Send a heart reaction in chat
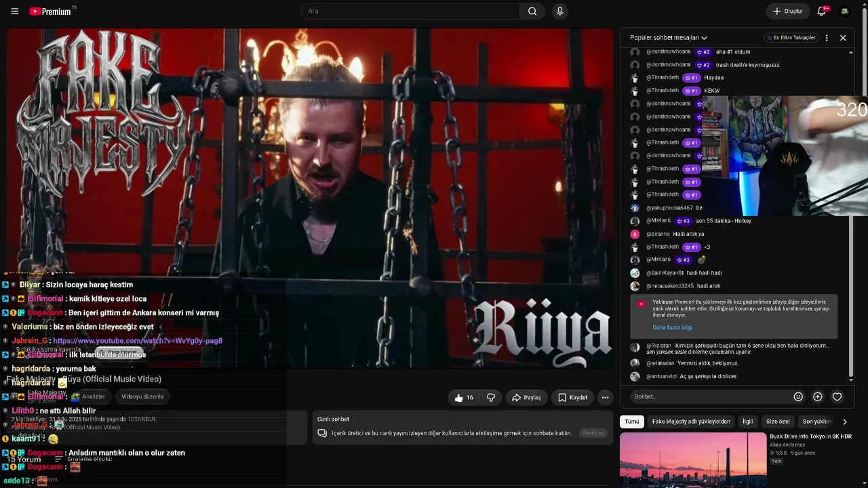The height and width of the screenshot is (488, 868). pyautogui.click(x=837, y=396)
